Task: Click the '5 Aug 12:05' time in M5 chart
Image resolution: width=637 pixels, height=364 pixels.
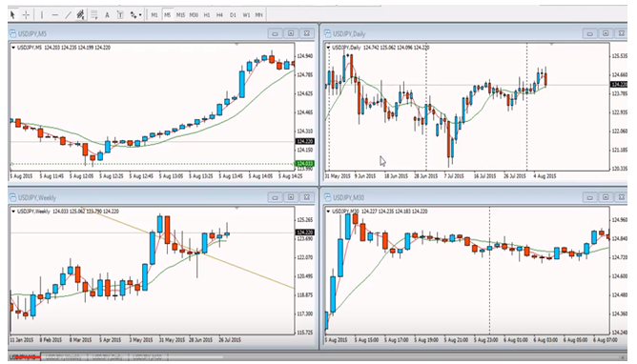Action: (81, 176)
